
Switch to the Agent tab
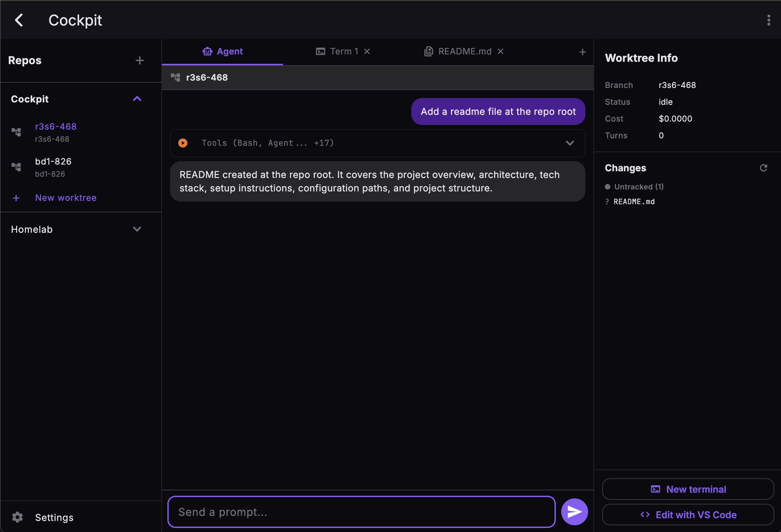pos(222,51)
